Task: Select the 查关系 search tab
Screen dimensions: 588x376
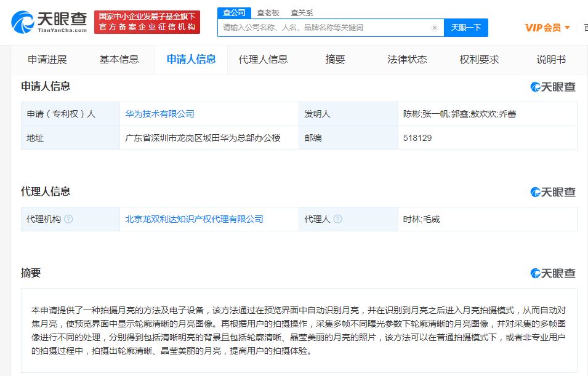Action: click(x=302, y=12)
